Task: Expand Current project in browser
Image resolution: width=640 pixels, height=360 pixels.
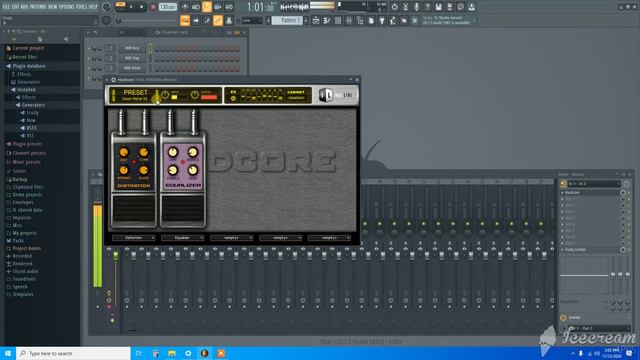Action: pos(28,48)
